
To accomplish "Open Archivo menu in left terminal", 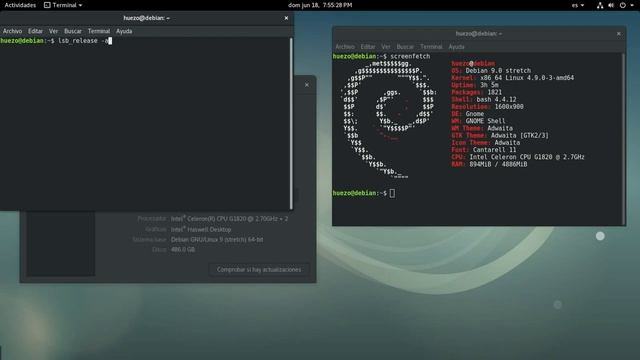I will click(x=12, y=31).
